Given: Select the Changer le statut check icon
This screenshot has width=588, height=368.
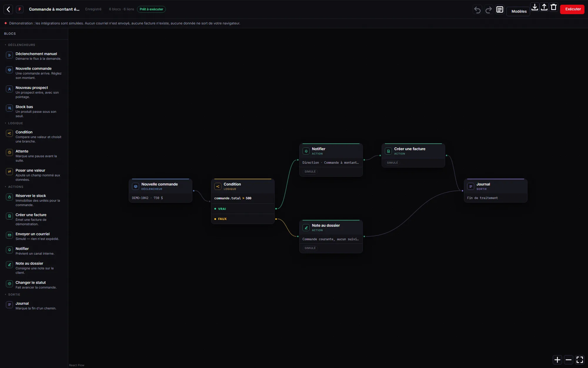Looking at the screenshot, I should (x=9, y=284).
